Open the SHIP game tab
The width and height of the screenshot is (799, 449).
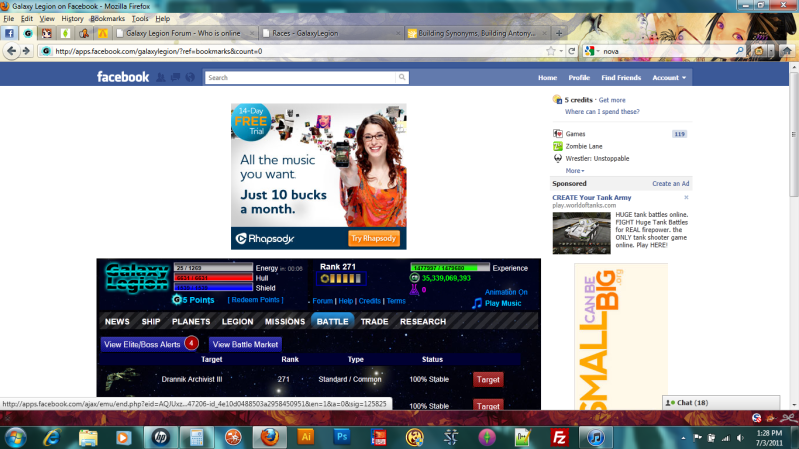tap(151, 322)
